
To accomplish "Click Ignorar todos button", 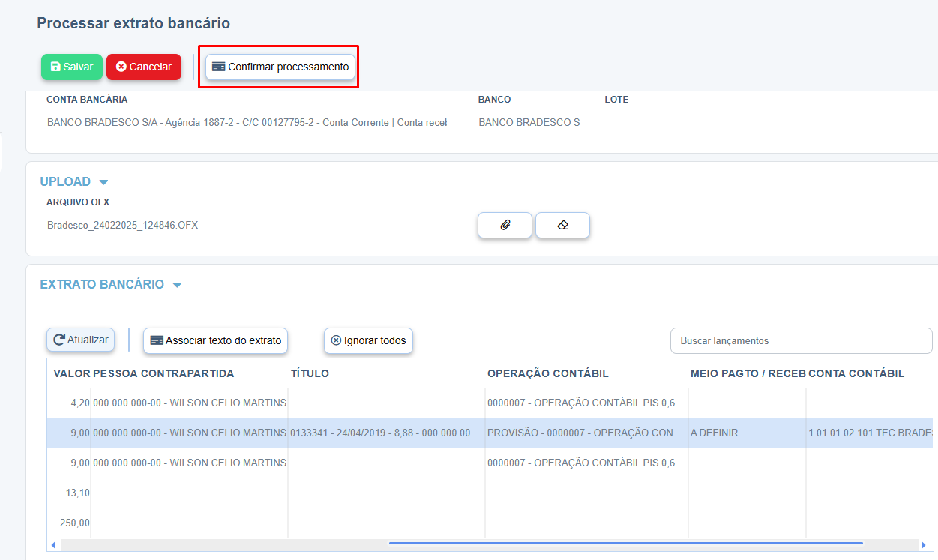I will coord(368,340).
